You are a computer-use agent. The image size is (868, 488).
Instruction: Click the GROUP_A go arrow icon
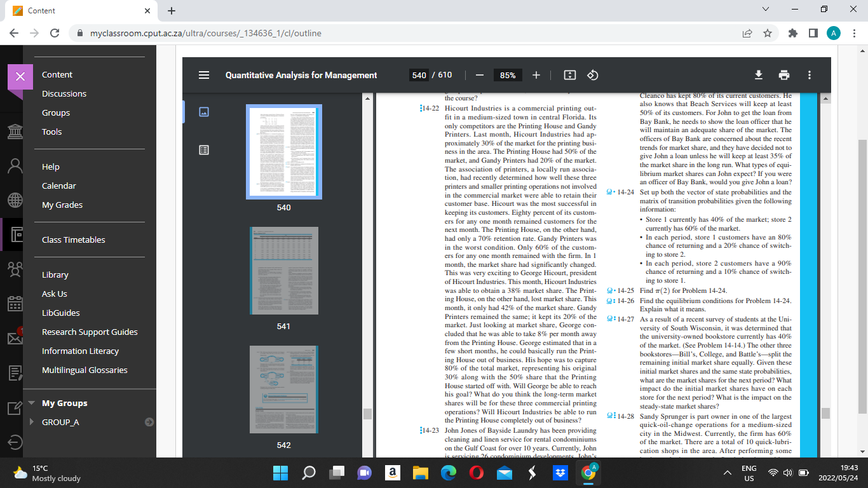(x=149, y=422)
